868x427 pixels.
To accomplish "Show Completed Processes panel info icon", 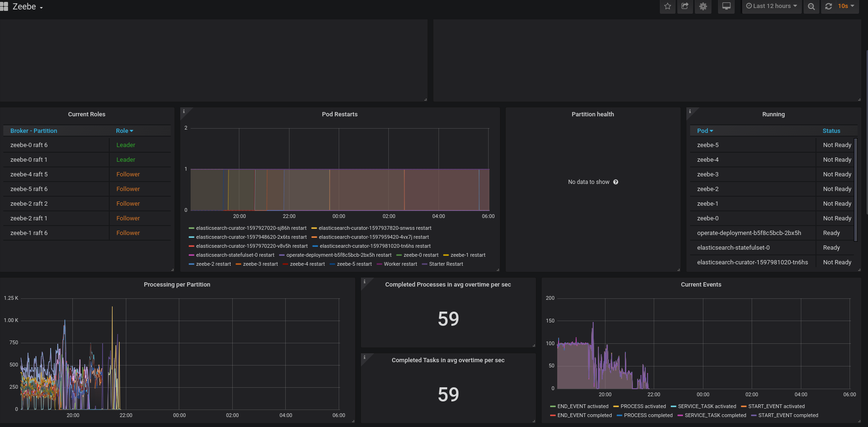I will coord(364,281).
